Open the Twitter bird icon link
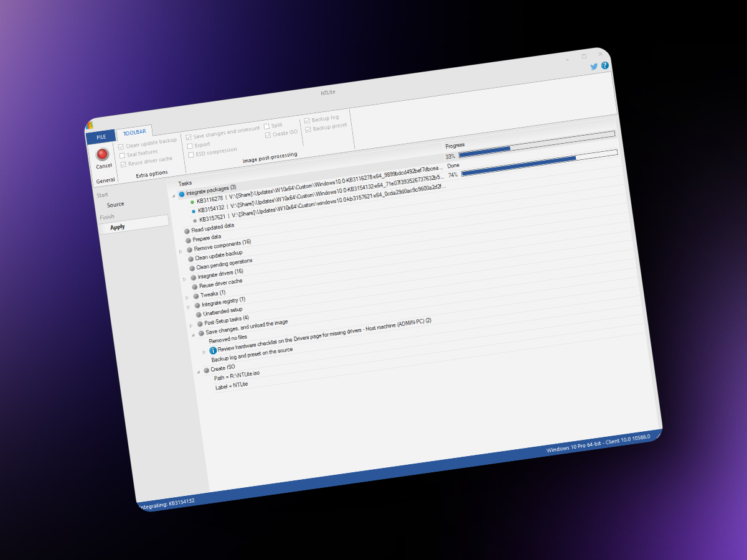Screen dimensions: 747x560 pos(594,67)
